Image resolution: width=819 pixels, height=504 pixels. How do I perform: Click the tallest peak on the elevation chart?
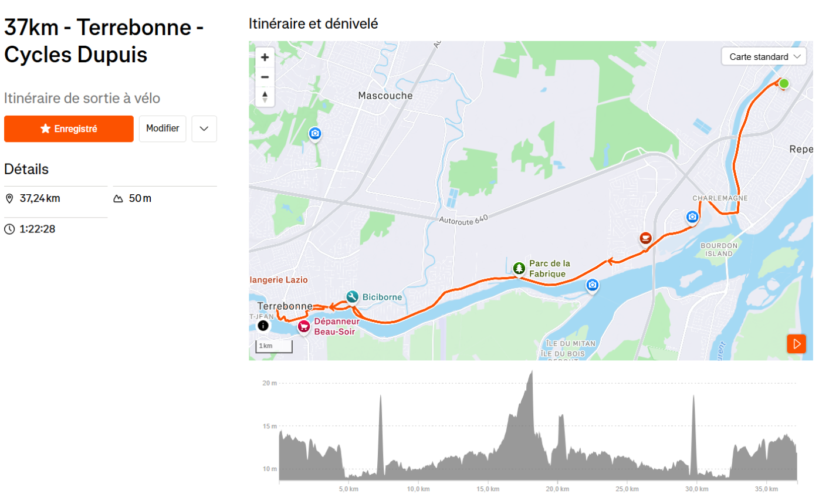531,372
